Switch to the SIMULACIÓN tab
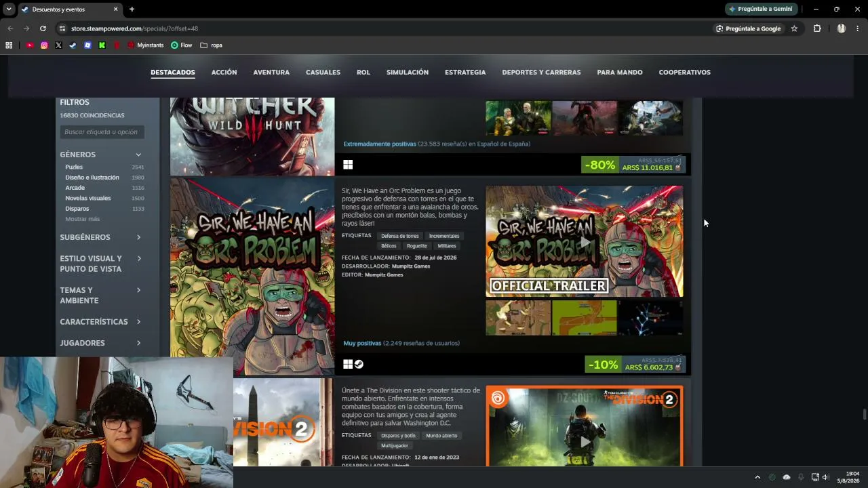This screenshot has height=488, width=868. (408, 73)
